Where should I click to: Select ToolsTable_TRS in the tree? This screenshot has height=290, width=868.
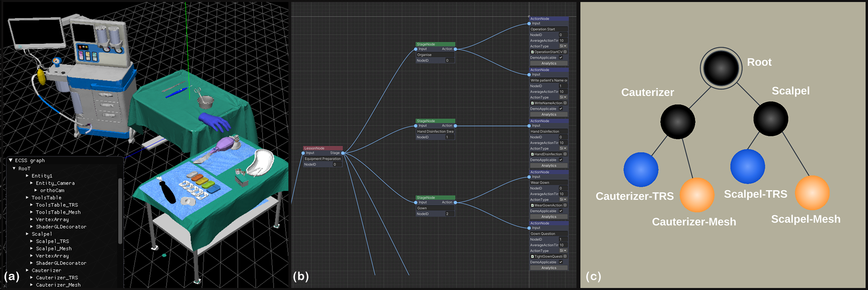(x=57, y=205)
